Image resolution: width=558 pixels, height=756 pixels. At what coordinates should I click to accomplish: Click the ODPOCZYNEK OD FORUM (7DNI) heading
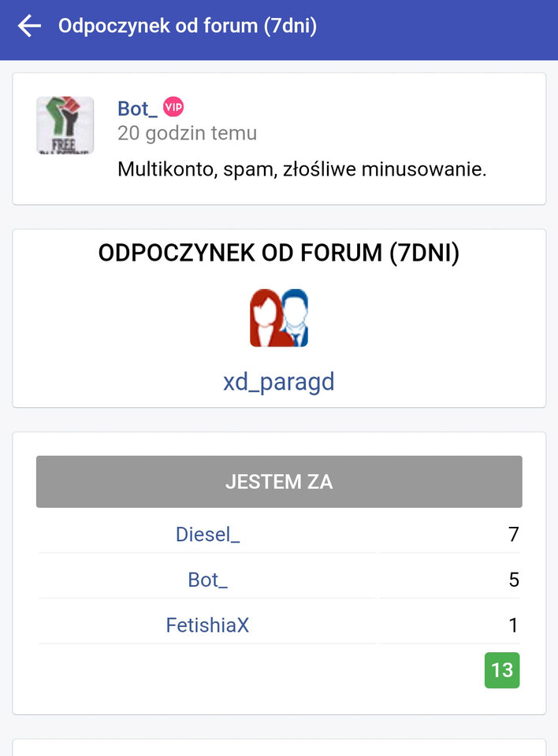(x=279, y=253)
